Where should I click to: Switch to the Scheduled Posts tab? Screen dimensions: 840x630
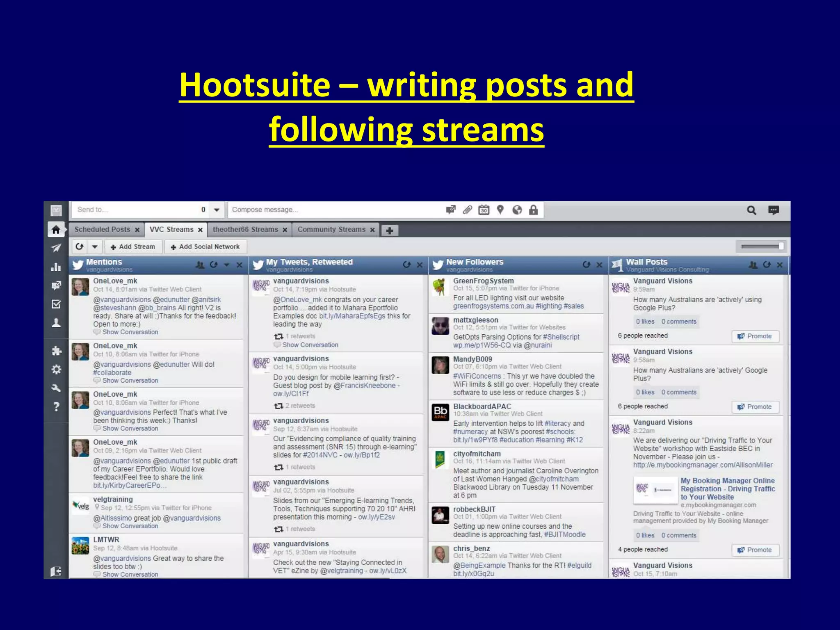pos(102,230)
